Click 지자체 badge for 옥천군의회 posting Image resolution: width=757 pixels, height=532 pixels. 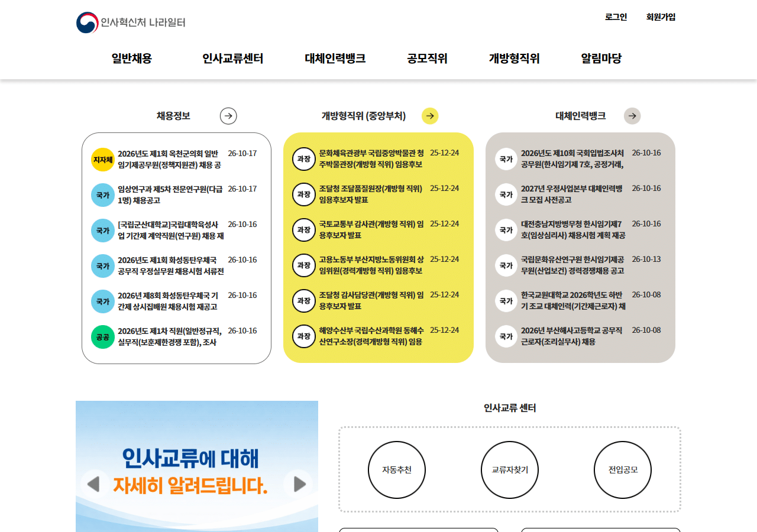coord(103,160)
